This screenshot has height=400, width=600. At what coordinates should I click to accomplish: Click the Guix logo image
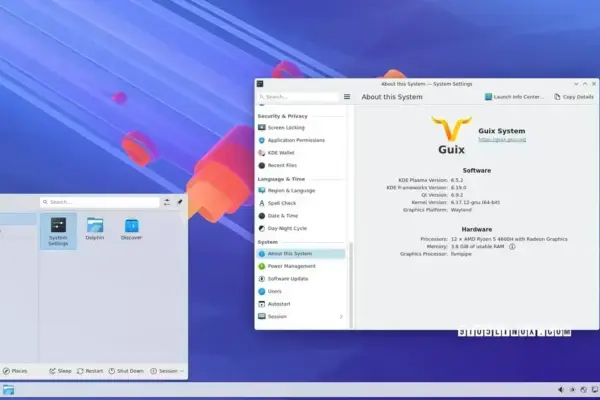point(452,135)
